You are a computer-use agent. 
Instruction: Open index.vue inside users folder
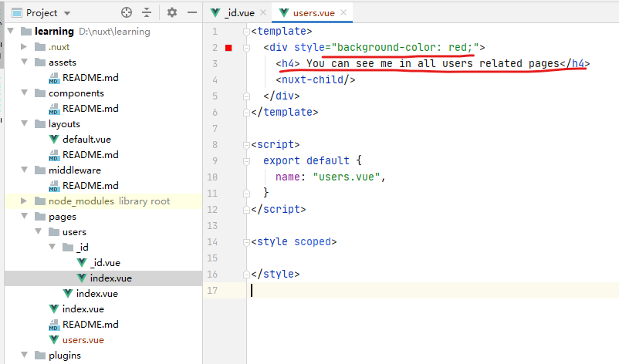point(96,293)
